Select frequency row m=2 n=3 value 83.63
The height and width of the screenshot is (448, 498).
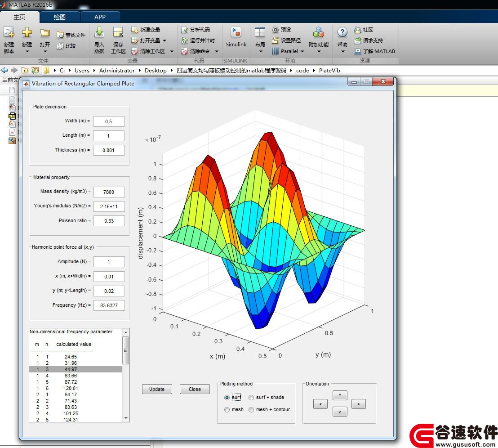[75, 407]
